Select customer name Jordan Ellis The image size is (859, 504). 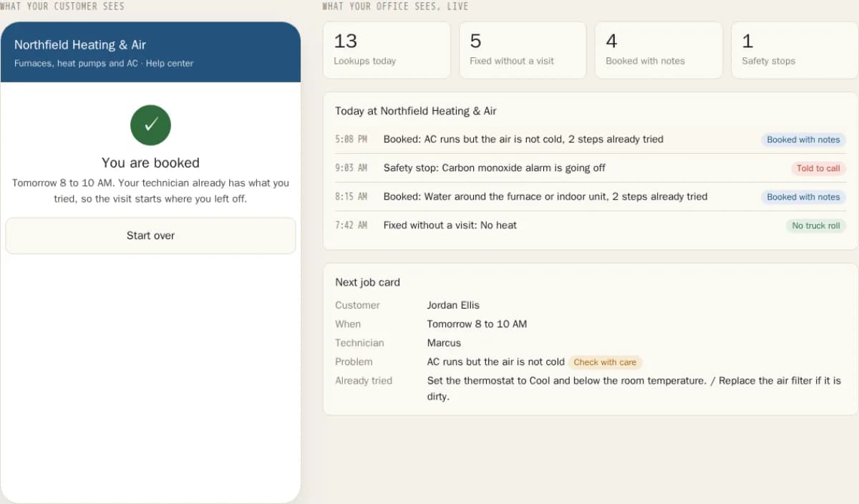454,305
